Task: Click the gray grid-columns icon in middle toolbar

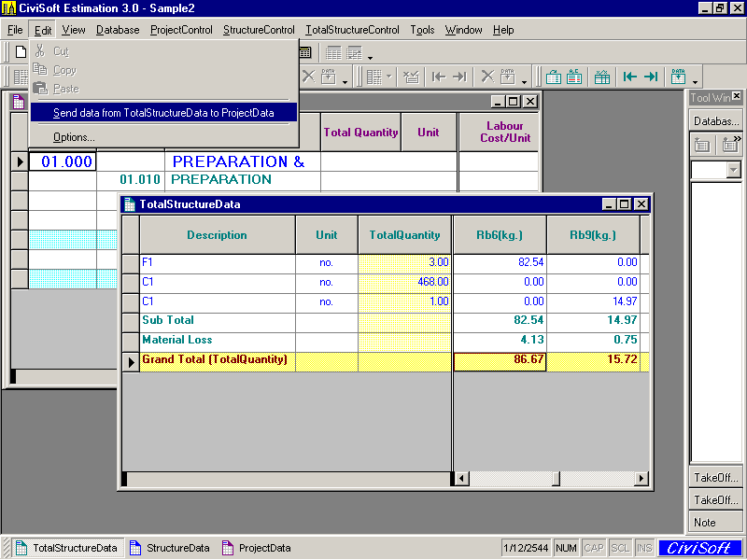Action: pyautogui.click(x=374, y=77)
